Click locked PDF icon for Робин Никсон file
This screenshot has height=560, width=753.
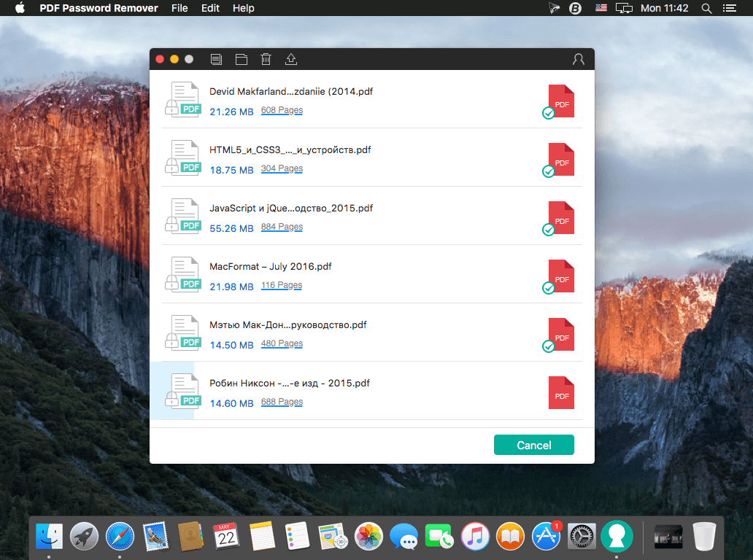point(182,391)
